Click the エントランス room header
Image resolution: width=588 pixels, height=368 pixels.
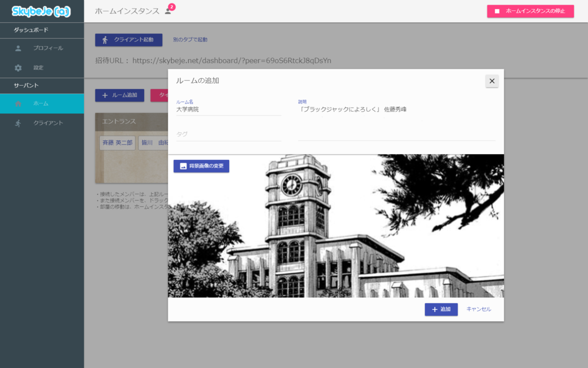(x=131, y=122)
